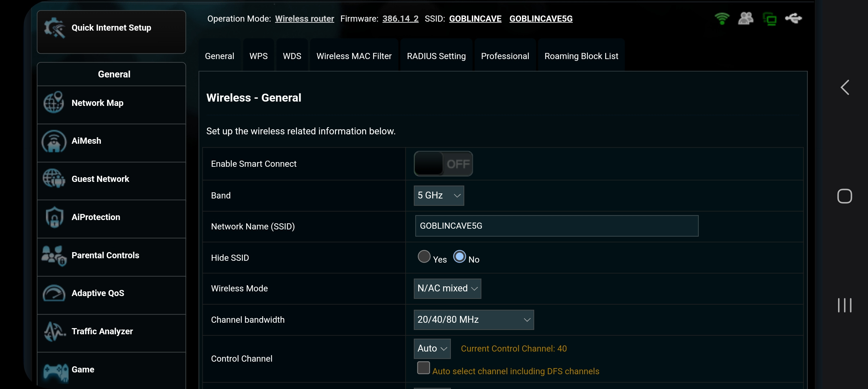Click the Quick Internet Setup icon
The image size is (868, 389).
click(54, 28)
